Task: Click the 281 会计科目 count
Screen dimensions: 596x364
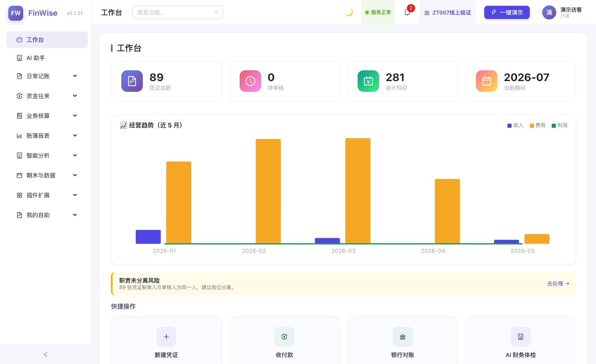Action: [395, 77]
